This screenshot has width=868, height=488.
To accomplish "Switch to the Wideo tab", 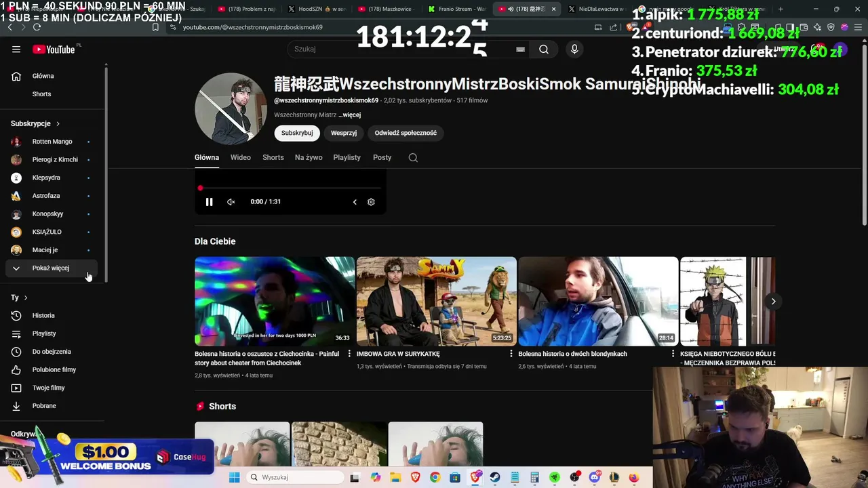I will pos(241,157).
